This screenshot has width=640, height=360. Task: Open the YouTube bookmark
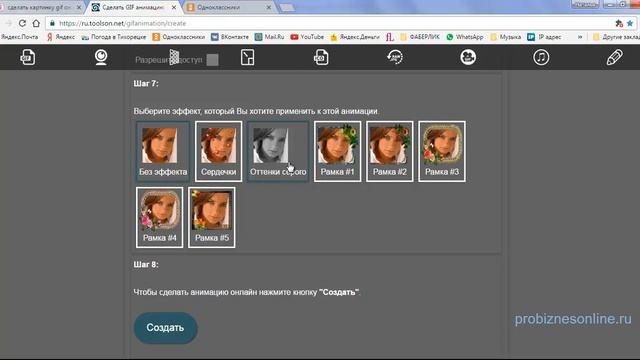click(307, 37)
